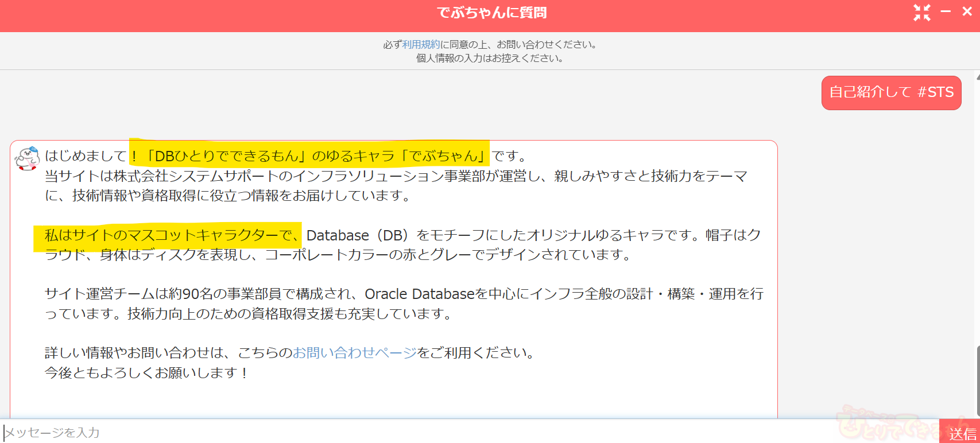Click the text サイト運営チームは約90名
Image resolution: width=980 pixels, height=443 pixels.
pyautogui.click(x=129, y=294)
